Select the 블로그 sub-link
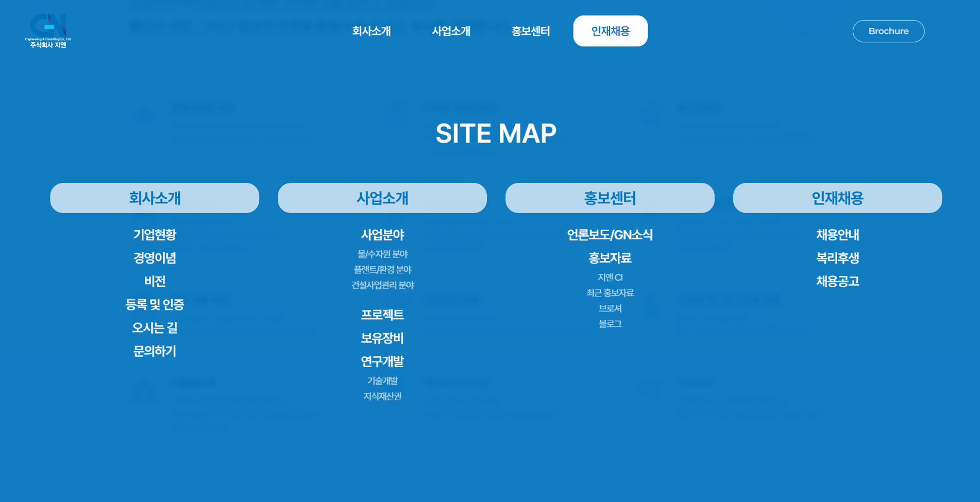The height and width of the screenshot is (502, 980). click(x=610, y=324)
